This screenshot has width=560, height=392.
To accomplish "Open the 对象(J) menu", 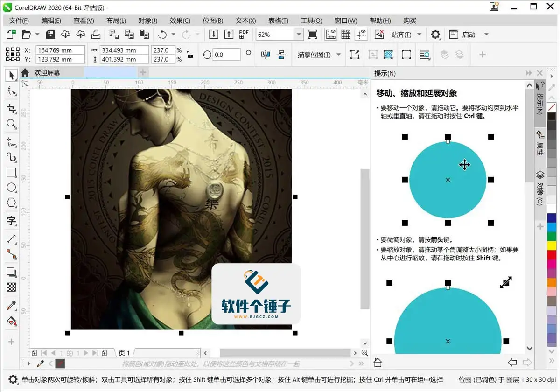I will pos(148,21).
